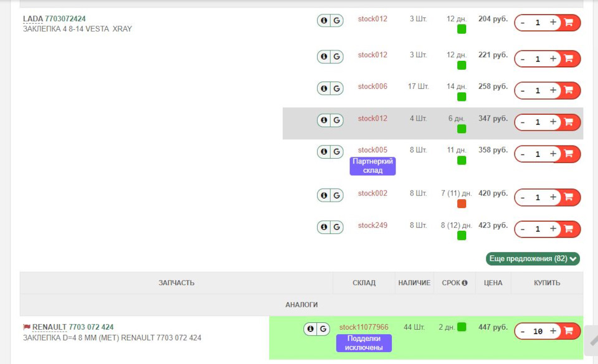Image resolution: width=598 pixels, height=364 pixels.
Task: Decrease quantity for the 204 руб. offer
Action: (523, 23)
